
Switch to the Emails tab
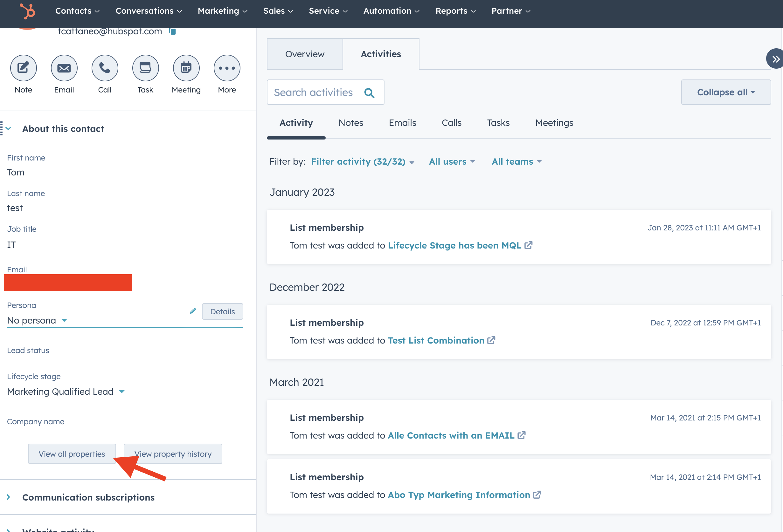pos(402,123)
